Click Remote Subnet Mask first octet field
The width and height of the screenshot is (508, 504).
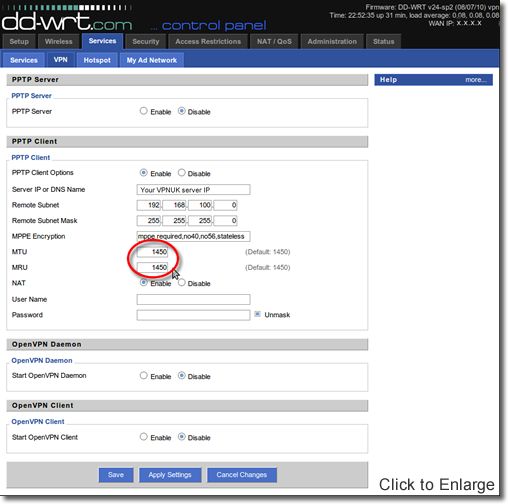[149, 220]
